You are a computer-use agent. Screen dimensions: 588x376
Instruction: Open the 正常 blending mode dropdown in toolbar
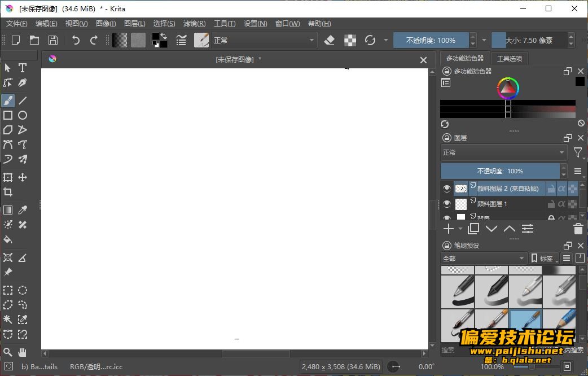[265, 40]
